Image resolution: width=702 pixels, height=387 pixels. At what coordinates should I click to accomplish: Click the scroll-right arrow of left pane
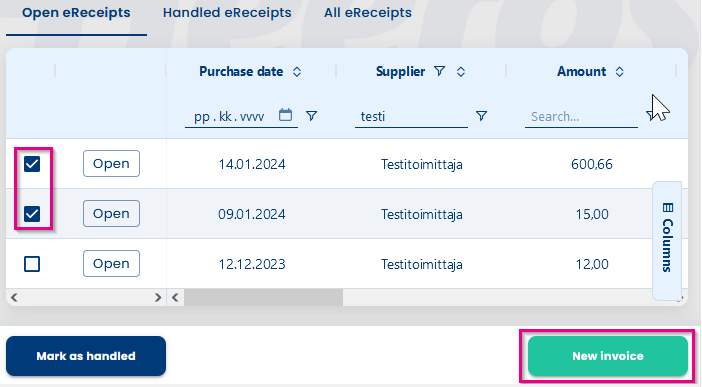(x=157, y=297)
